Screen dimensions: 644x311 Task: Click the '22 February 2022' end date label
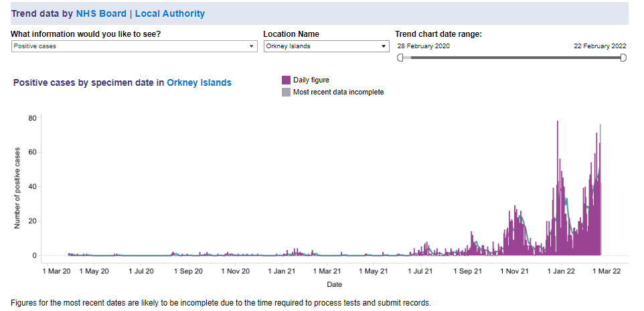pyautogui.click(x=600, y=46)
